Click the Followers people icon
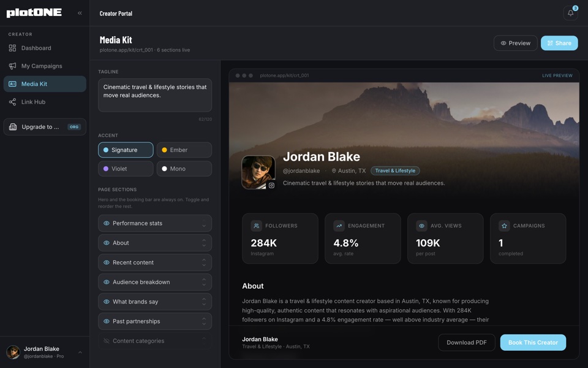Image resolution: width=588 pixels, height=368 pixels. [x=257, y=226]
